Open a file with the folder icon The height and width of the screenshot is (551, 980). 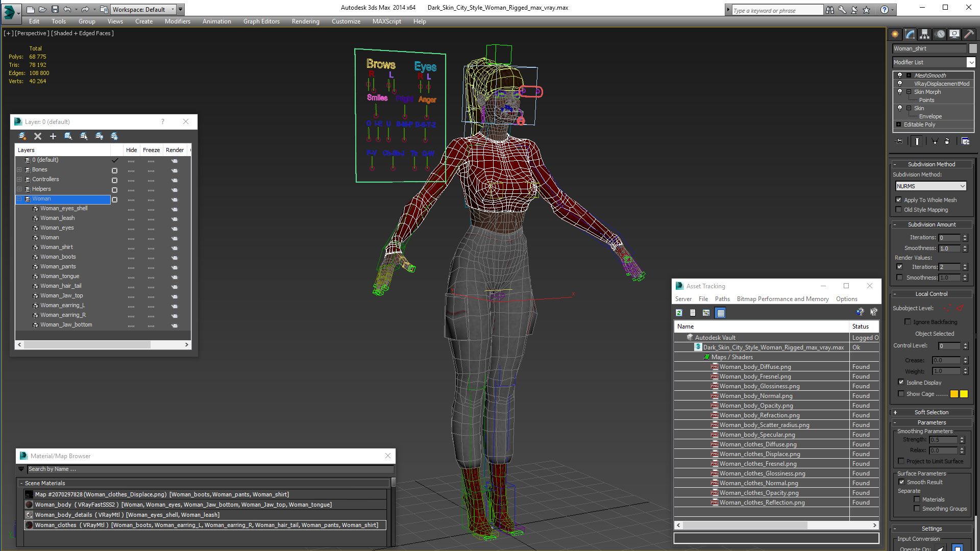coord(43,9)
